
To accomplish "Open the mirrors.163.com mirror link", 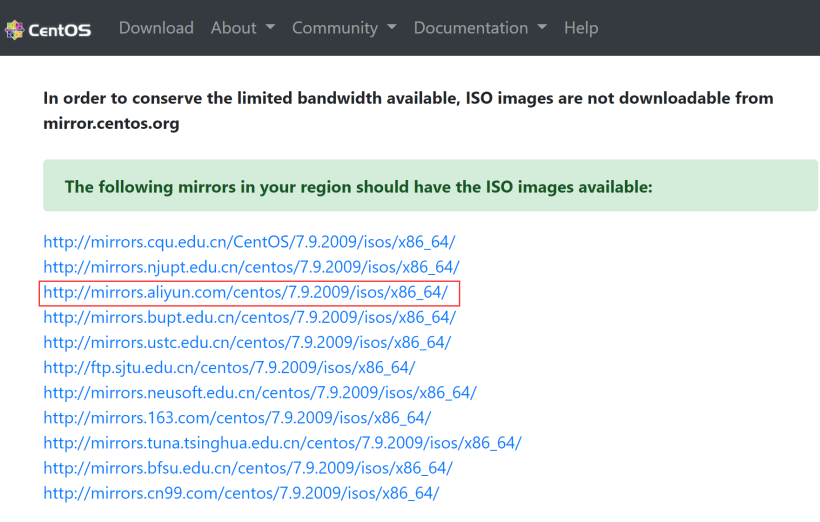I will coord(237,417).
